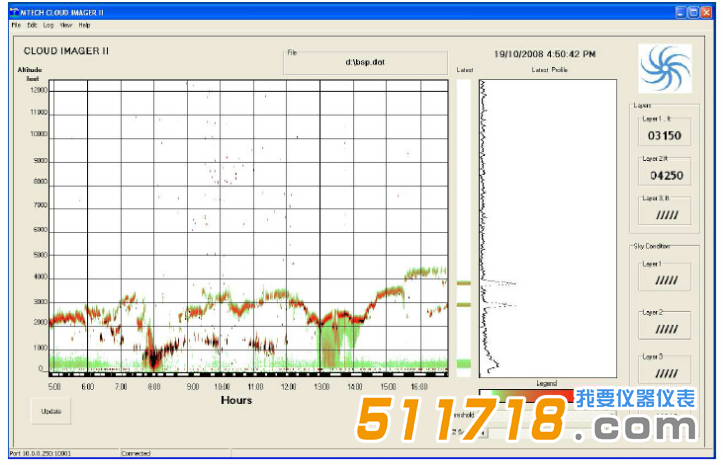Image resolution: width=723 pixels, height=465 pixels.
Task: Click the Layer 1 height value 03150
Action: click(x=664, y=134)
